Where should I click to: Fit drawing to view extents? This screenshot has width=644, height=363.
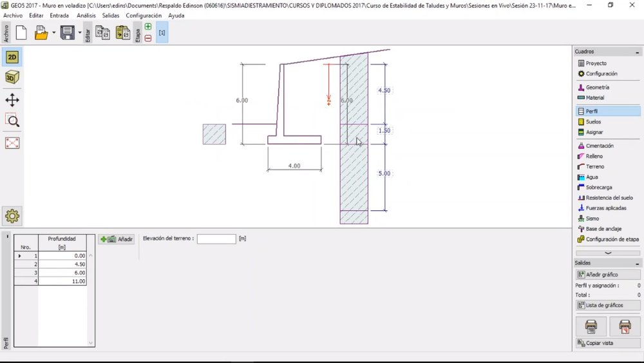[12, 142]
